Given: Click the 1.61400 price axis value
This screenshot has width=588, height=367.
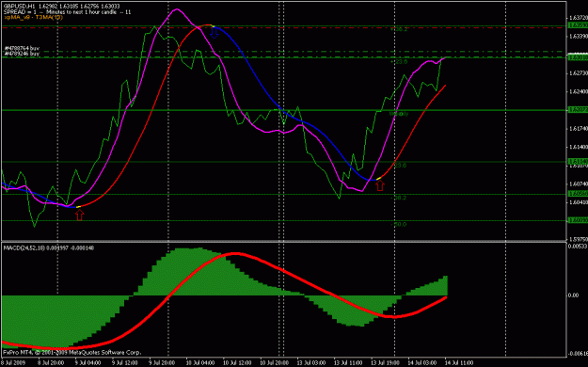Looking at the screenshot, I should click(578, 147).
